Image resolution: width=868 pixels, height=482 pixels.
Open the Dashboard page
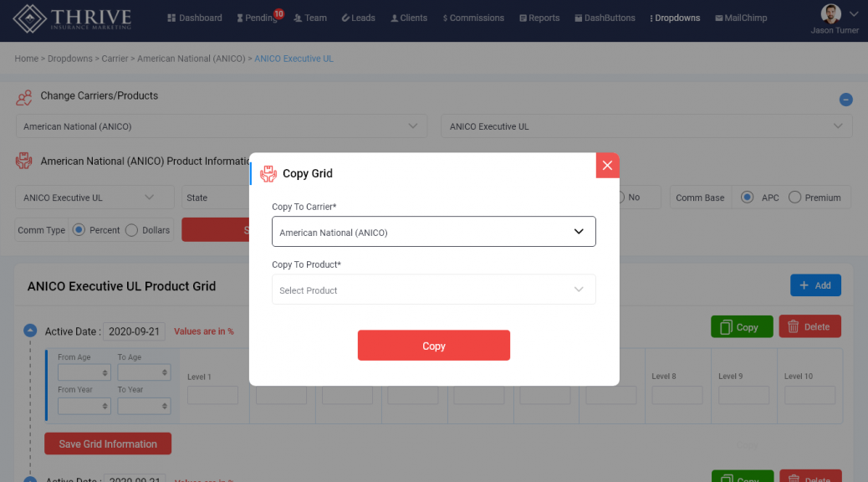point(195,18)
